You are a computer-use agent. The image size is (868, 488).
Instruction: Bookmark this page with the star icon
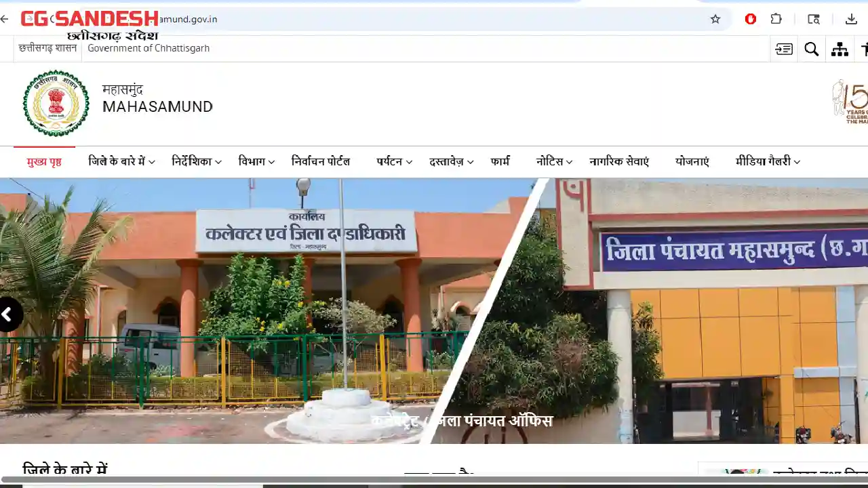tap(715, 19)
